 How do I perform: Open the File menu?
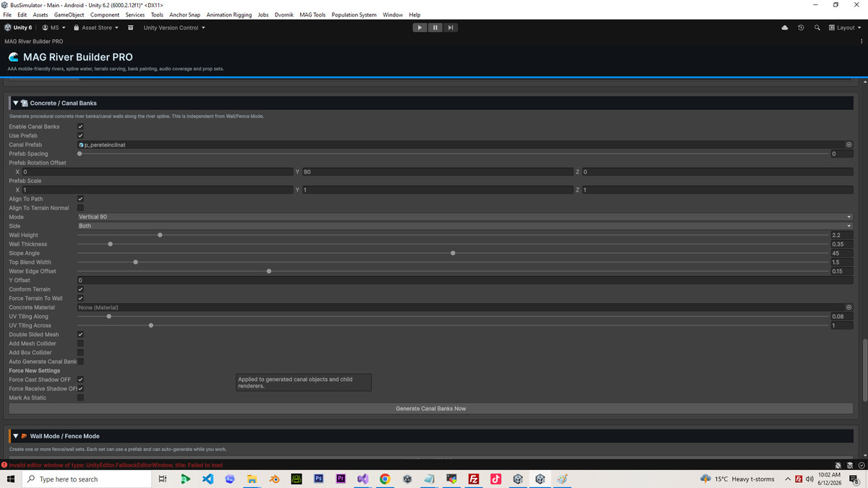coord(7,14)
